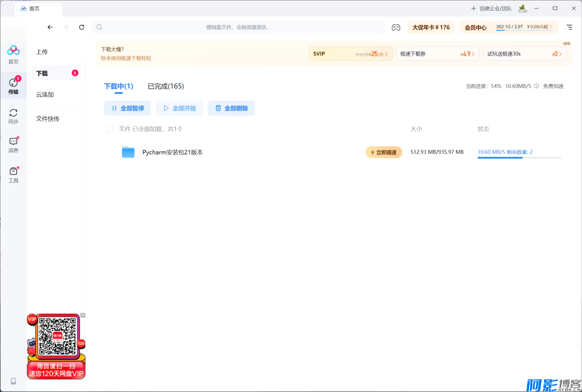Viewport: 582px width, 392px height.
Task: Open the 工具 tools sidebar icon
Action: pyautogui.click(x=13, y=175)
